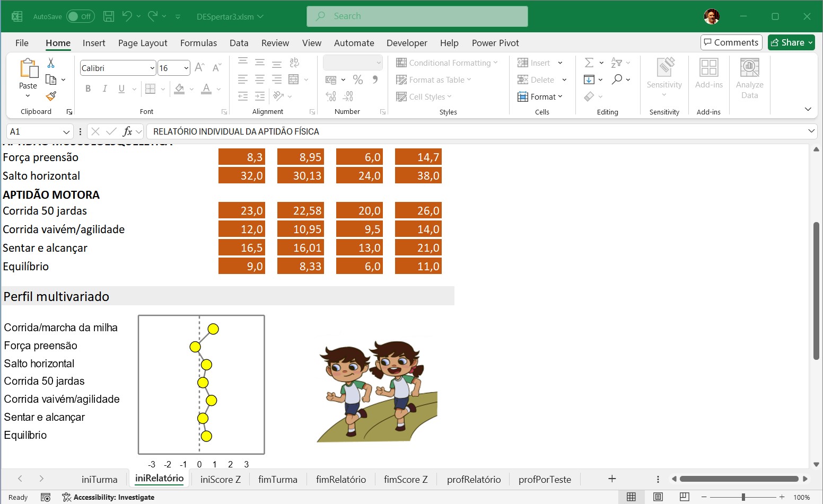Screen dimensions: 823x504
Task: Click AutoSum sigma icon
Action: click(x=589, y=63)
